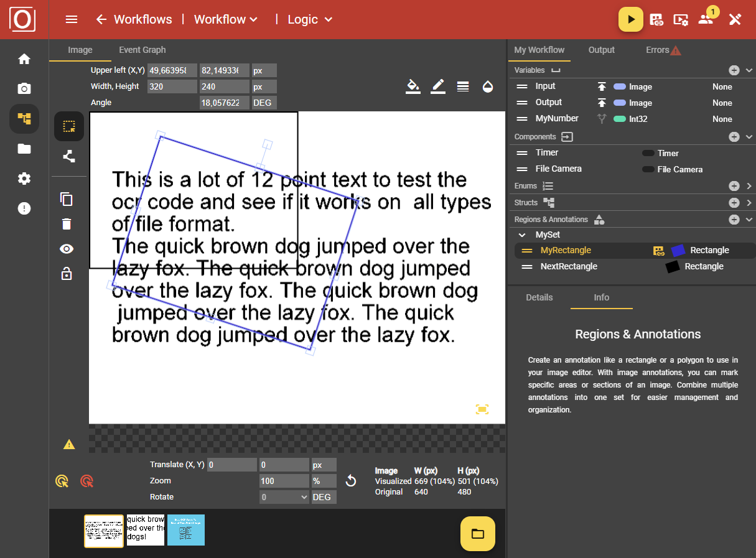Click the opacity droplet icon
Screen dimensions: 756x558
click(x=488, y=86)
